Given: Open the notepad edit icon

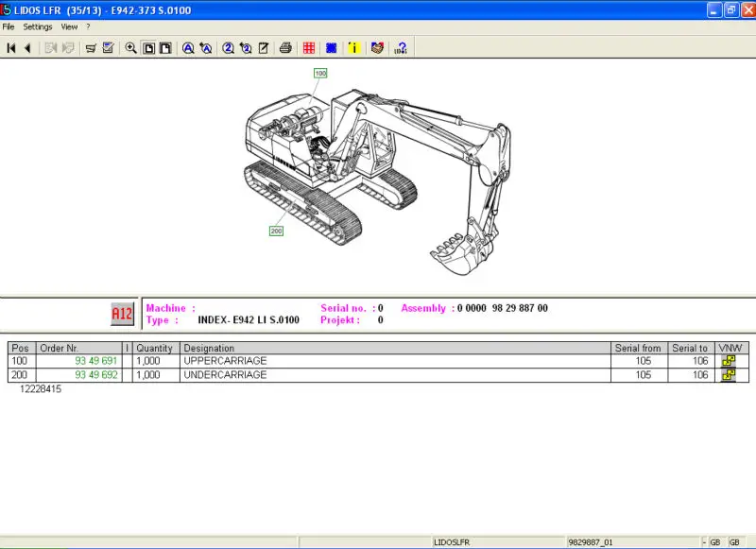Looking at the screenshot, I should [264, 47].
